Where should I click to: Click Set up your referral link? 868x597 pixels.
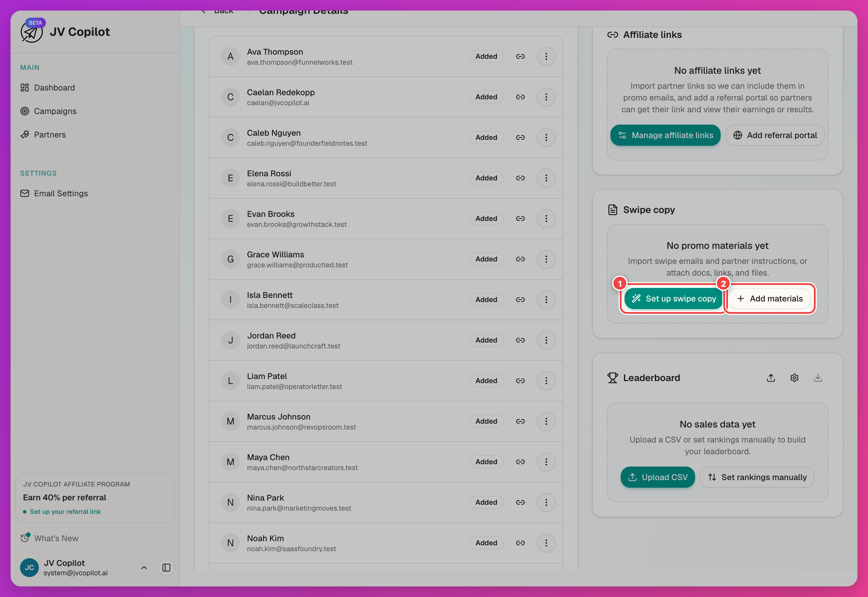(x=65, y=511)
